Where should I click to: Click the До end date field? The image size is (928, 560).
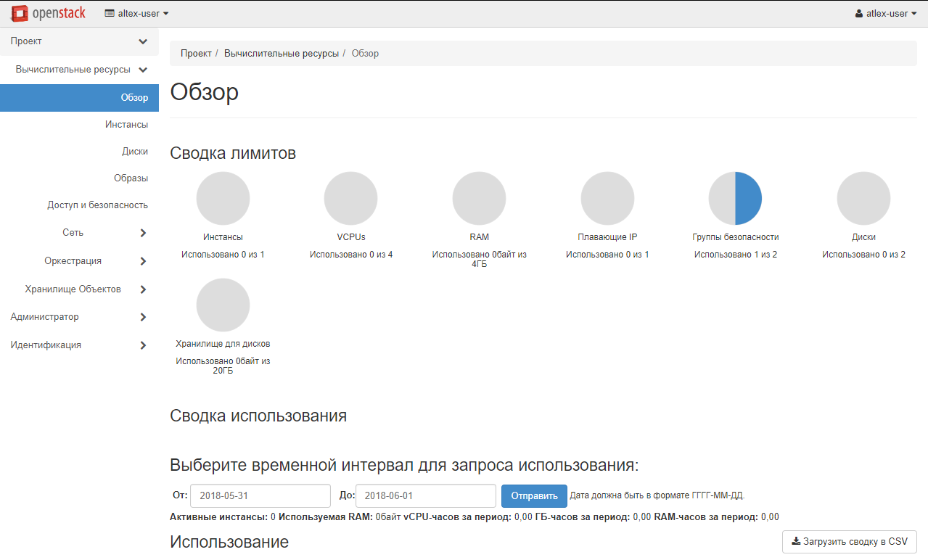coord(425,496)
